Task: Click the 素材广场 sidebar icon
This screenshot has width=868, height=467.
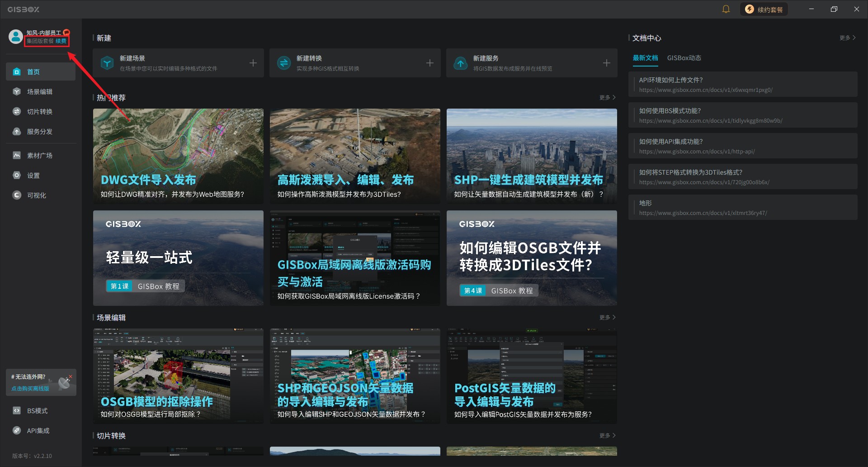Action: pyautogui.click(x=17, y=155)
